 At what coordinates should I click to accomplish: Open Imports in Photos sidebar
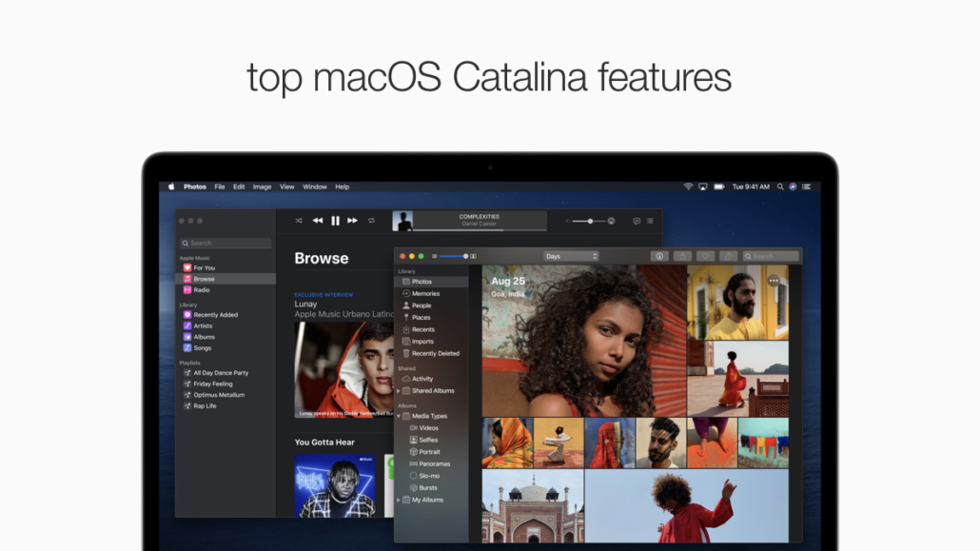(432, 342)
